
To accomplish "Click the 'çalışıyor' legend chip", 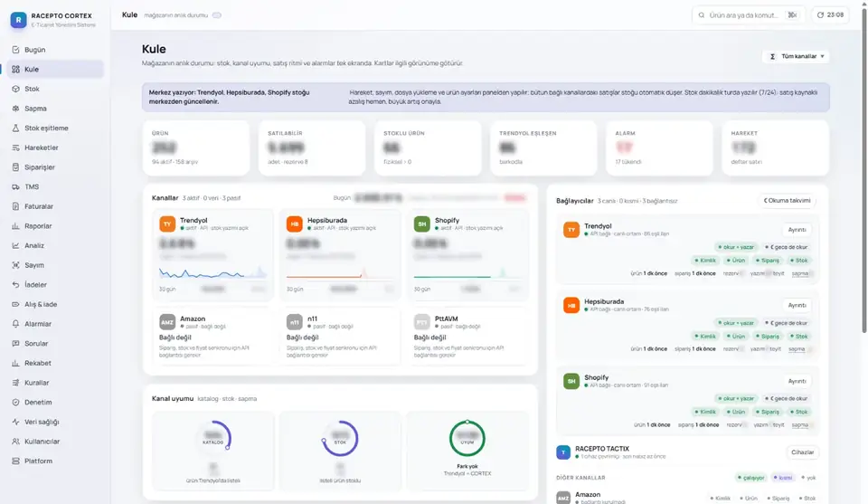I will tap(750, 478).
